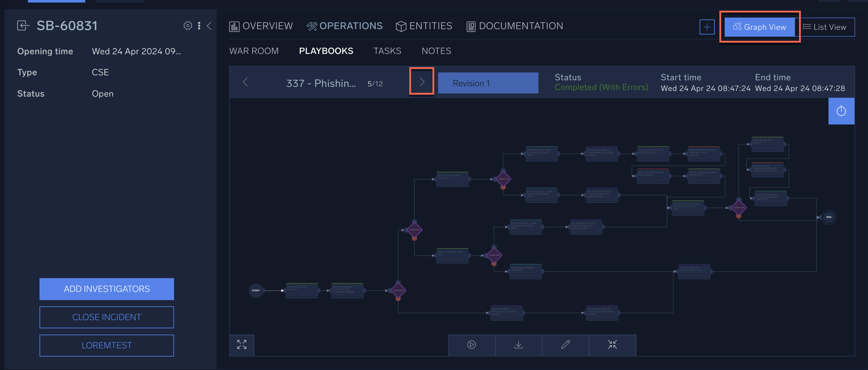Keep Graph View enabled
Image resolution: width=868 pixels, height=370 pixels.
click(760, 27)
